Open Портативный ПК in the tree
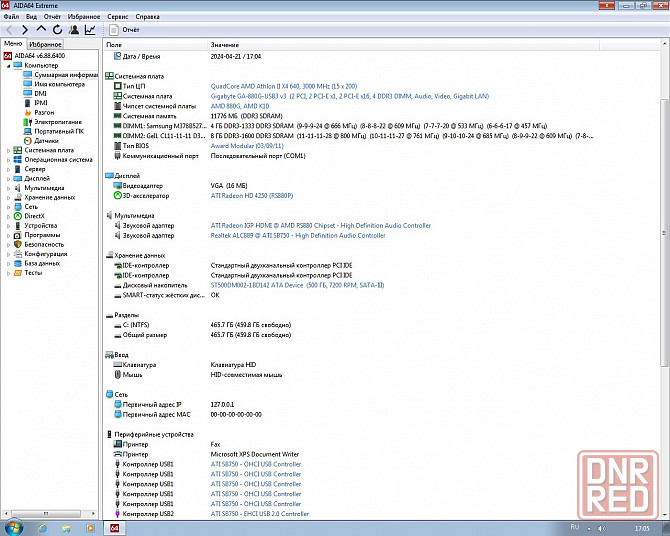Screen dimensions: 670x536 tap(59, 131)
